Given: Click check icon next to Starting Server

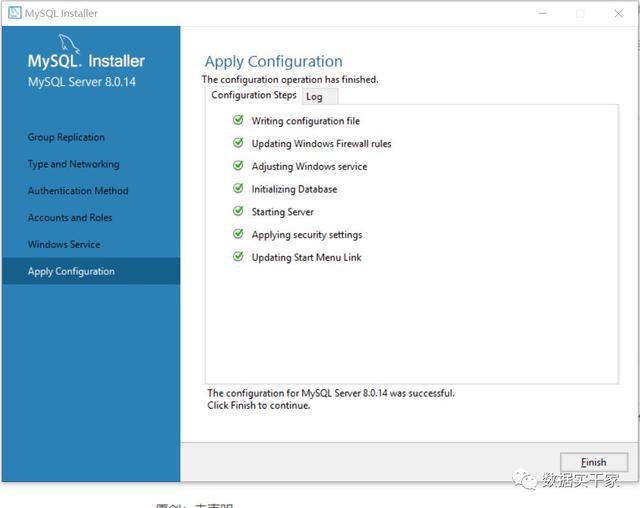Looking at the screenshot, I should pyautogui.click(x=238, y=211).
